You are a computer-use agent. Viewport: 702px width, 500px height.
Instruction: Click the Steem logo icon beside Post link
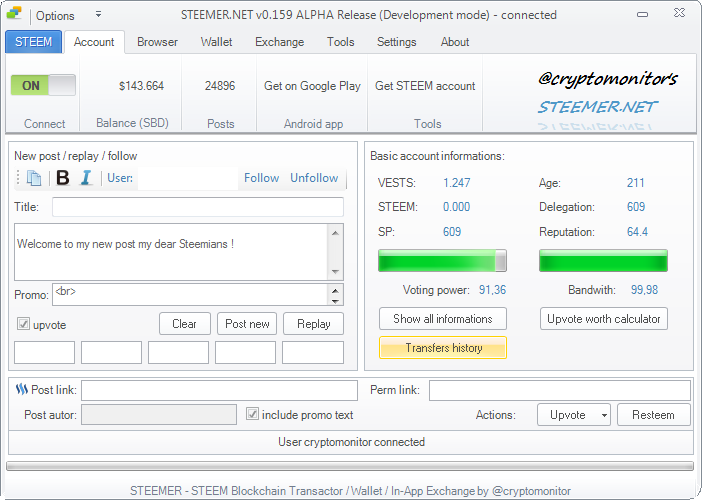click(22, 389)
